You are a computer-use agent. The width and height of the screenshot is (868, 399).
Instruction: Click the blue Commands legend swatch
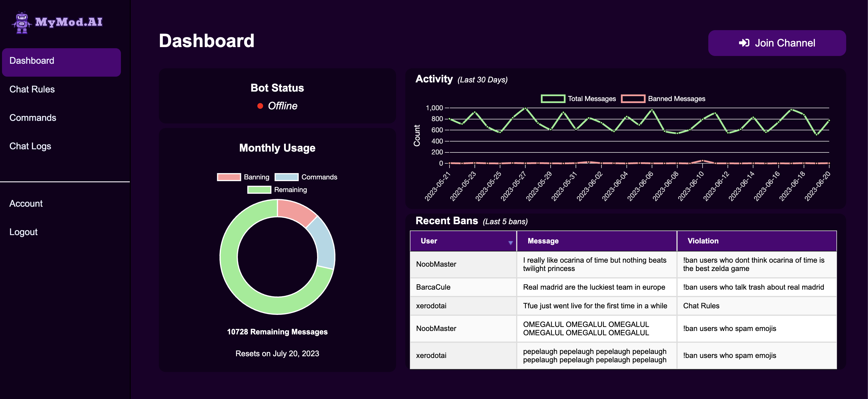286,177
